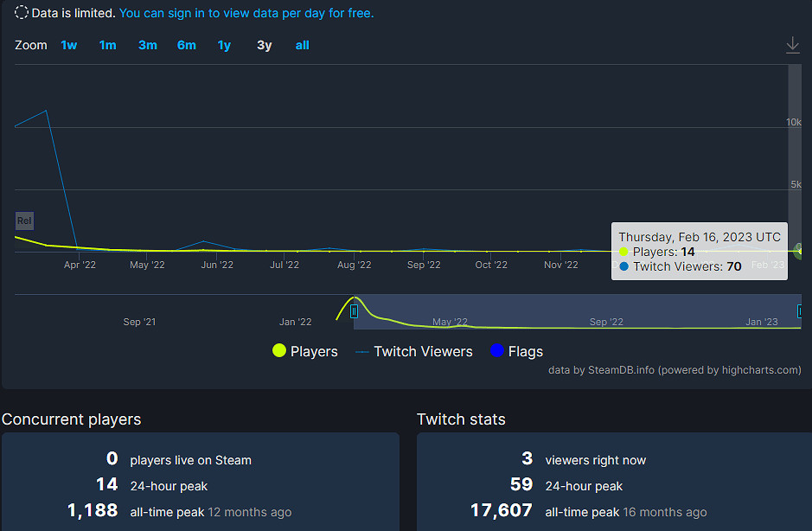Viewport: 812px width, 531px height.
Task: Toggle the Flags series label in legend
Action: 526,351
